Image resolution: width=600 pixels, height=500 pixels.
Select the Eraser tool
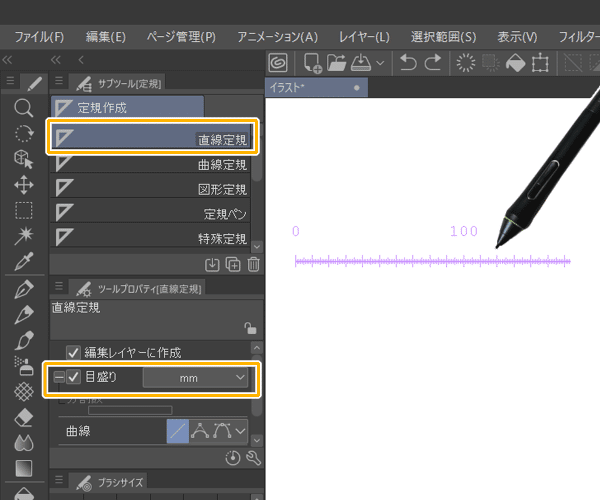pyautogui.click(x=24, y=417)
